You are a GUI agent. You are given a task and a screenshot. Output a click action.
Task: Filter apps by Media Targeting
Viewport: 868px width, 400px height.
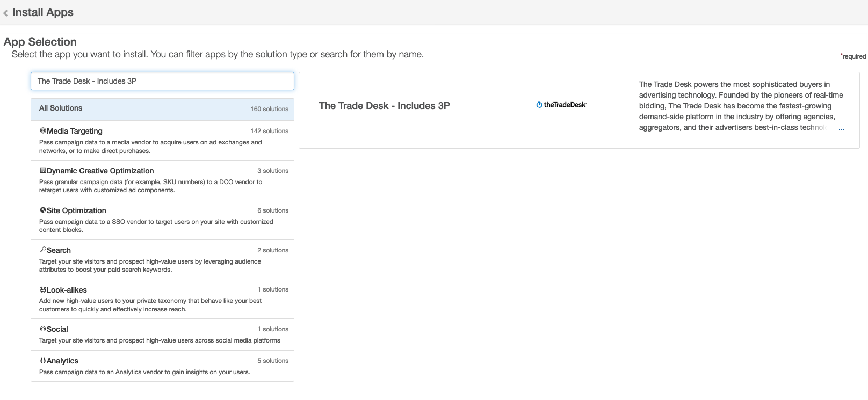point(162,140)
